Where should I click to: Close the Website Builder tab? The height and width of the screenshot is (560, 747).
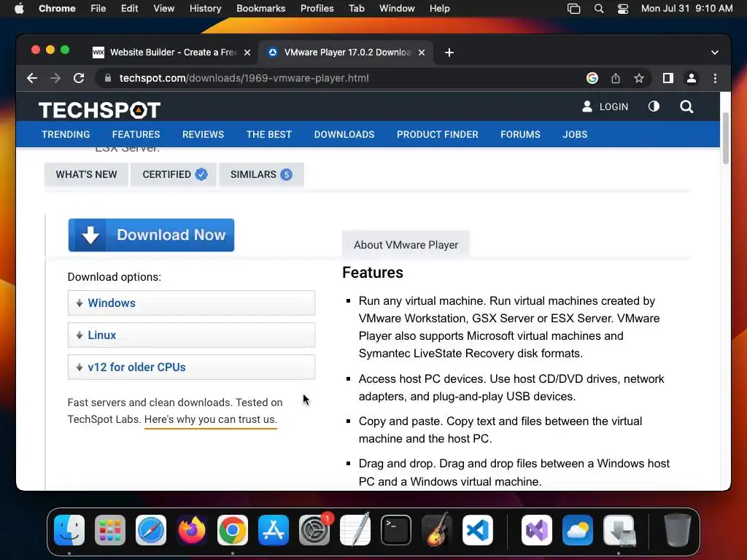pos(247,52)
